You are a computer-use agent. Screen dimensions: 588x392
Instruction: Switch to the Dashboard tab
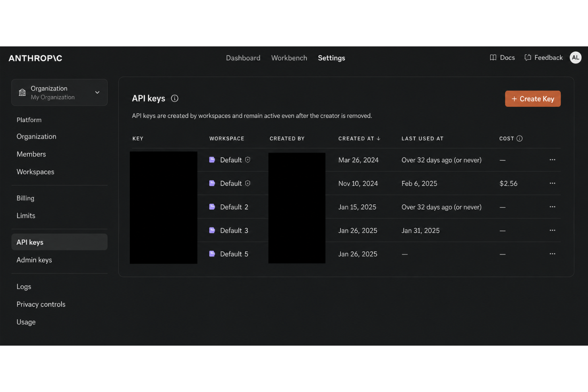[243, 58]
